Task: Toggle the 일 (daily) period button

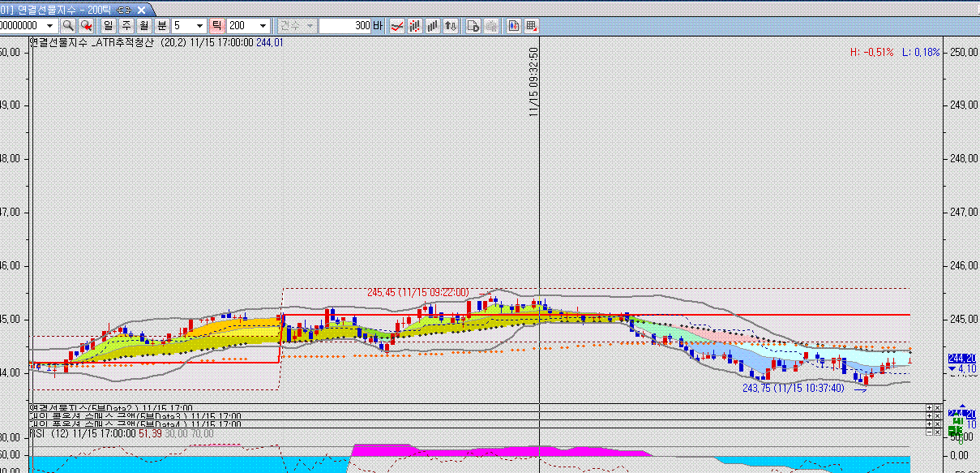Action: click(x=109, y=26)
